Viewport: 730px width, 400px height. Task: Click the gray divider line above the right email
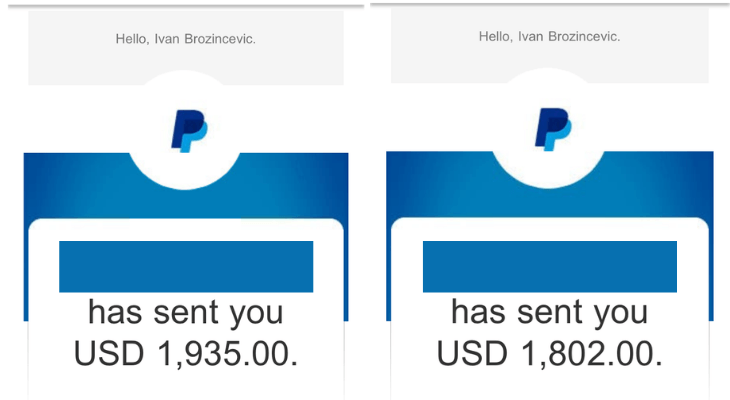tap(550, 4)
